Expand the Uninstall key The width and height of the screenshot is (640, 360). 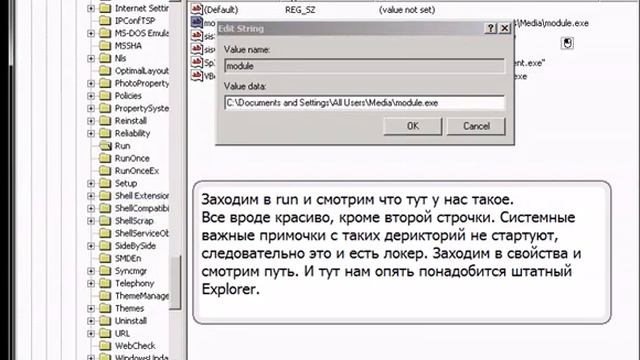point(91,321)
